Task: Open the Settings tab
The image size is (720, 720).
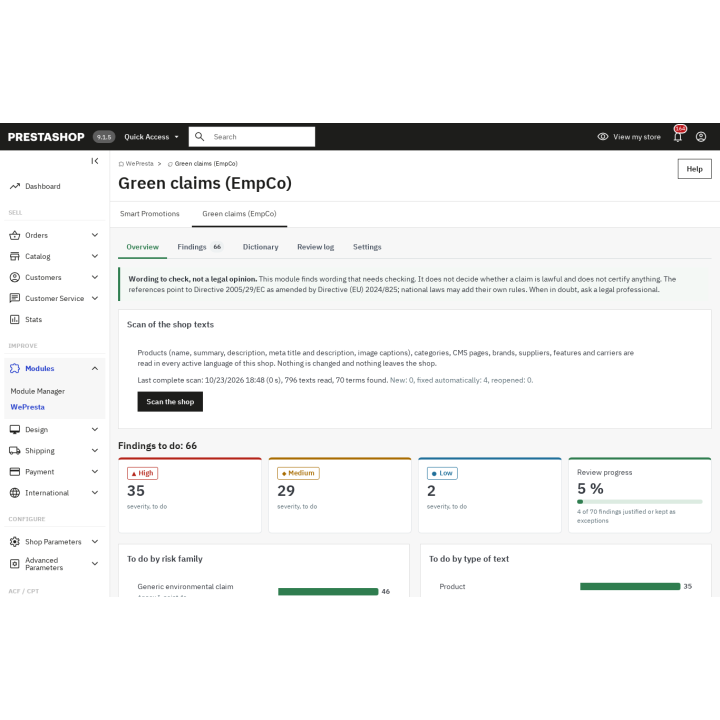Action: pos(367,247)
